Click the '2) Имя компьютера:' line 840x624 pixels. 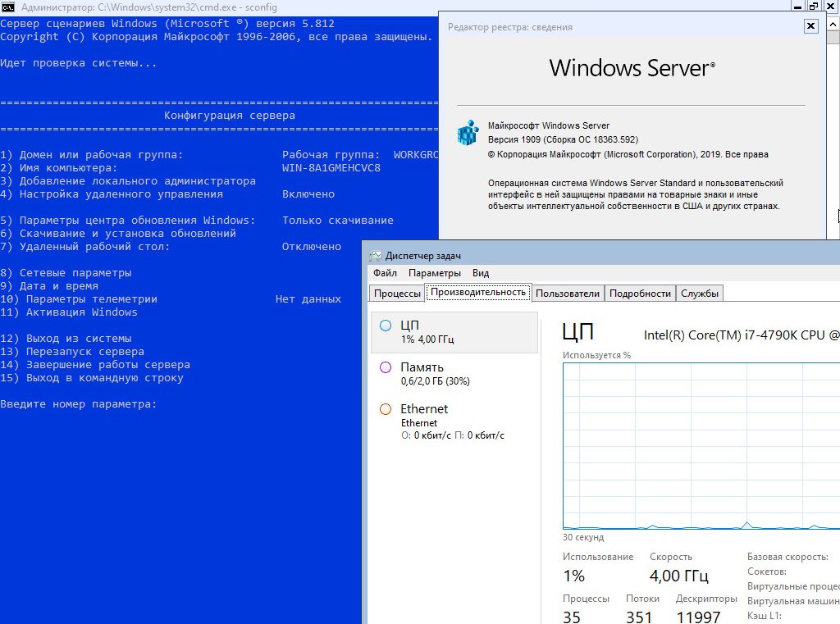[x=59, y=168]
